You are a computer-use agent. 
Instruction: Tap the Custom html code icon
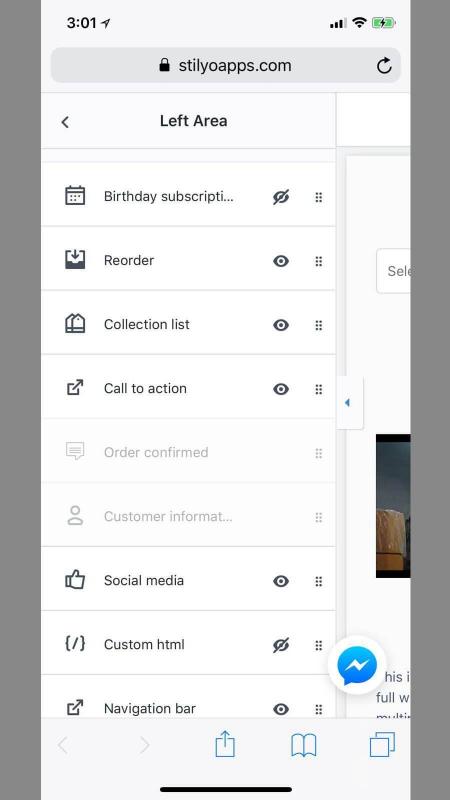click(x=75, y=644)
